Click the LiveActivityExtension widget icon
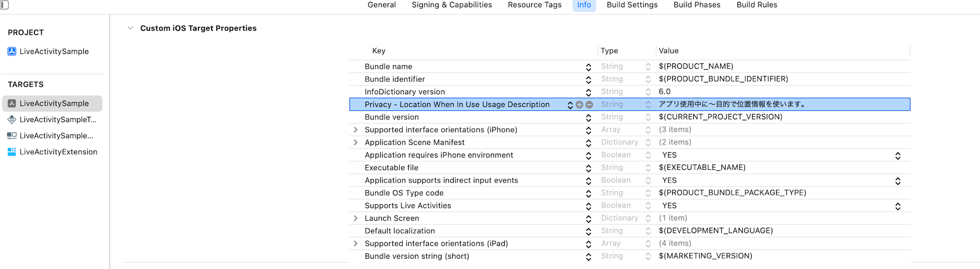 point(12,152)
